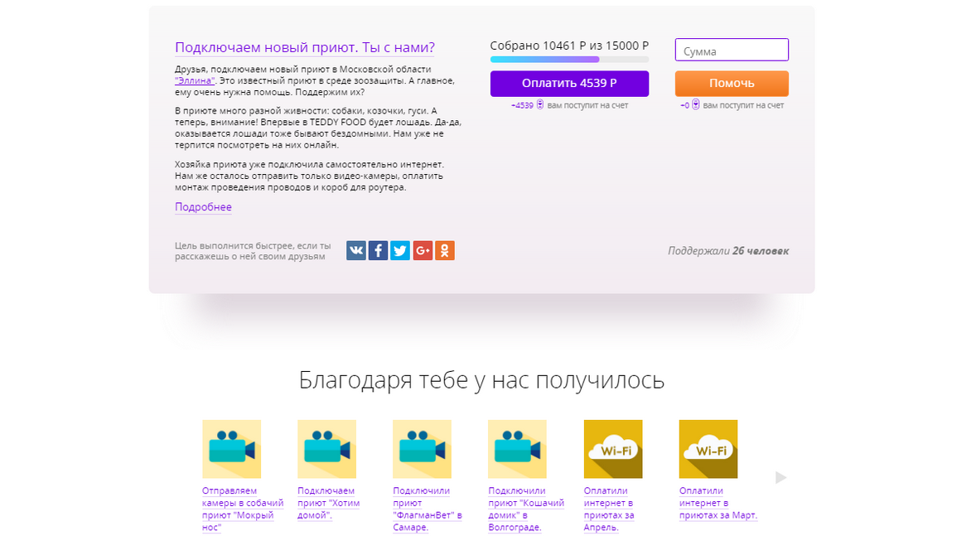Click Wi-Fi icon for March internet payment
Image resolution: width=976 pixels, height=560 pixels.
pyautogui.click(x=708, y=449)
